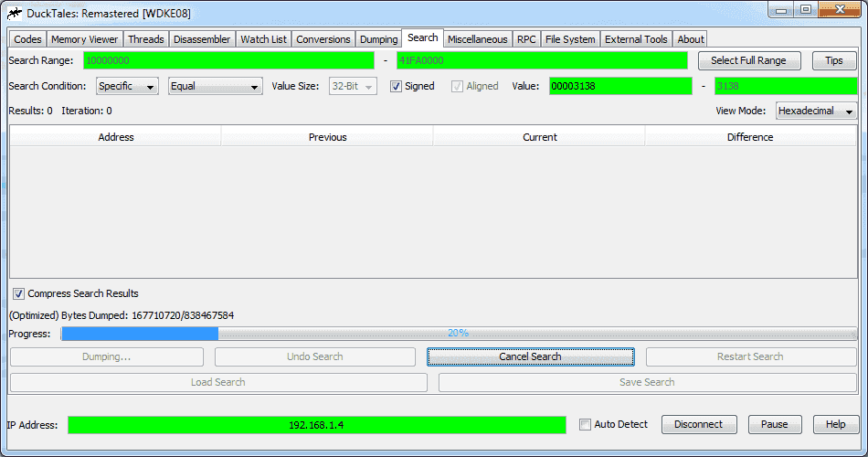Toggle the Signed checkbox
Viewport: 868px width, 457px height.
396,86
